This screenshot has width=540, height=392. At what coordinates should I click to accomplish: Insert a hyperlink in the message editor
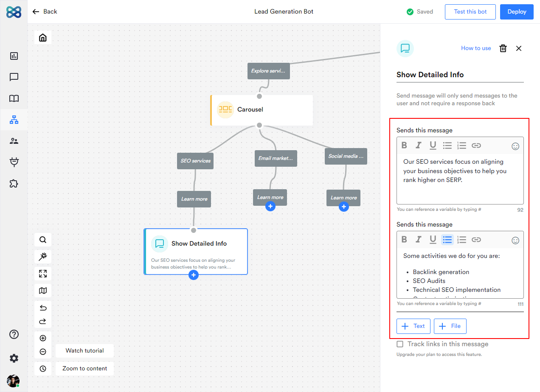[476, 145]
